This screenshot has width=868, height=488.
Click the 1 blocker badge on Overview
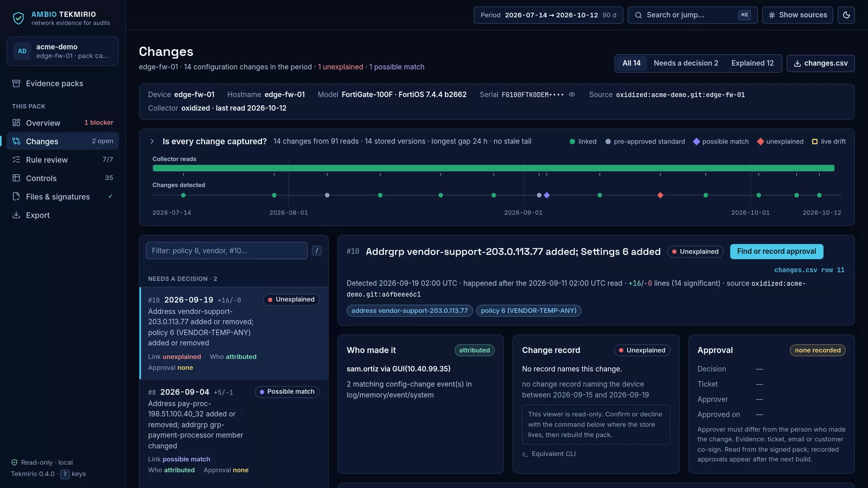click(x=99, y=123)
